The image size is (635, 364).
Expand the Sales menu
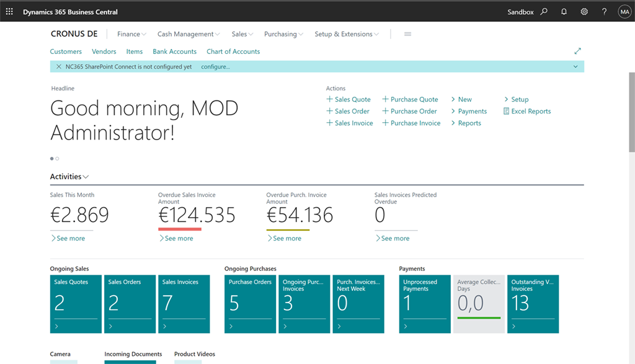click(x=242, y=34)
